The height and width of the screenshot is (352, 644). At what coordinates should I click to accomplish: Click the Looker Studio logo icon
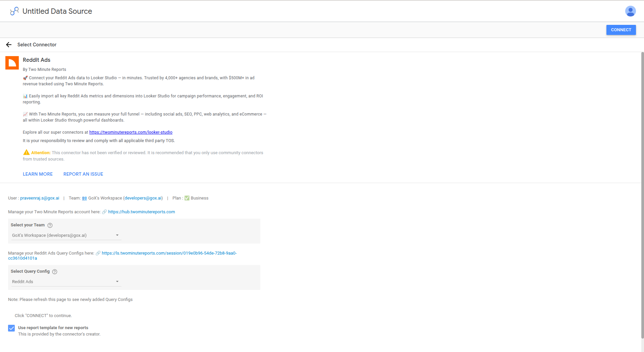pos(14,11)
